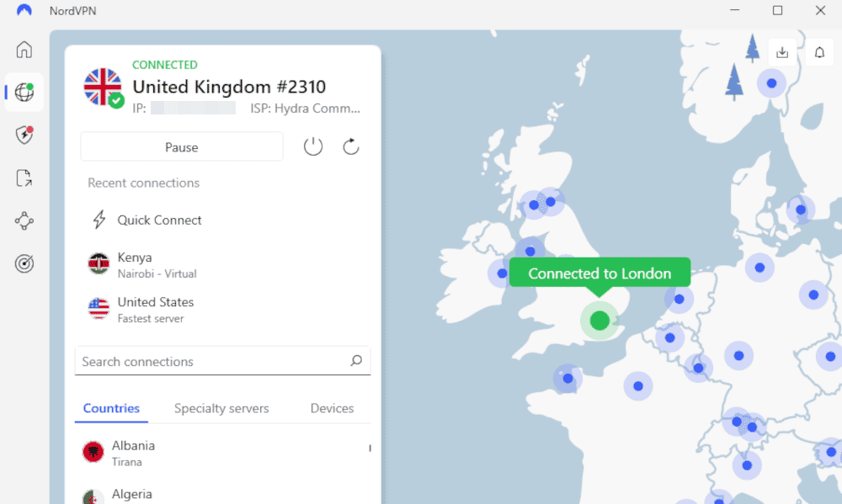Open the Threat Protection shield icon
This screenshot has width=842, height=504.
[x=24, y=135]
